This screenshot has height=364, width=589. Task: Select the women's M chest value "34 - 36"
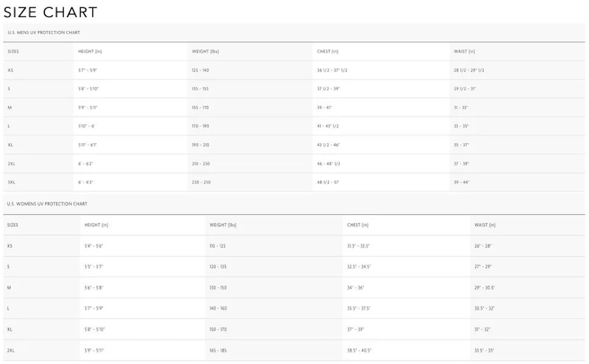tap(355, 288)
